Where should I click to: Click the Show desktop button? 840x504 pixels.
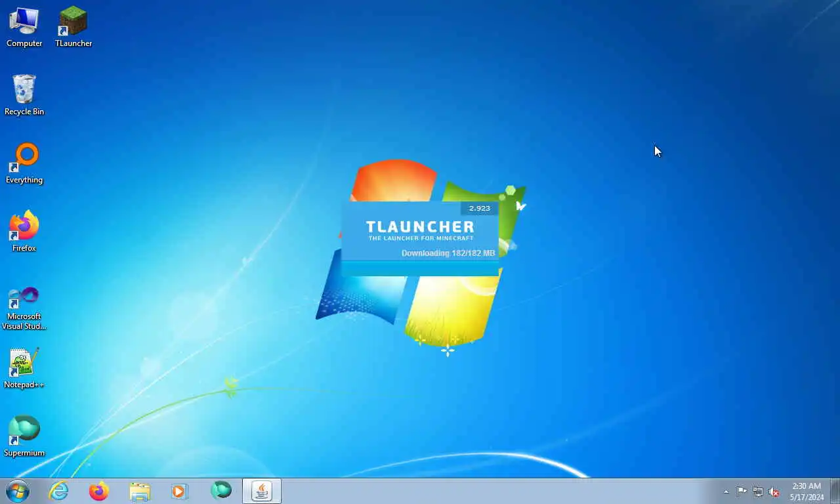[835, 491]
